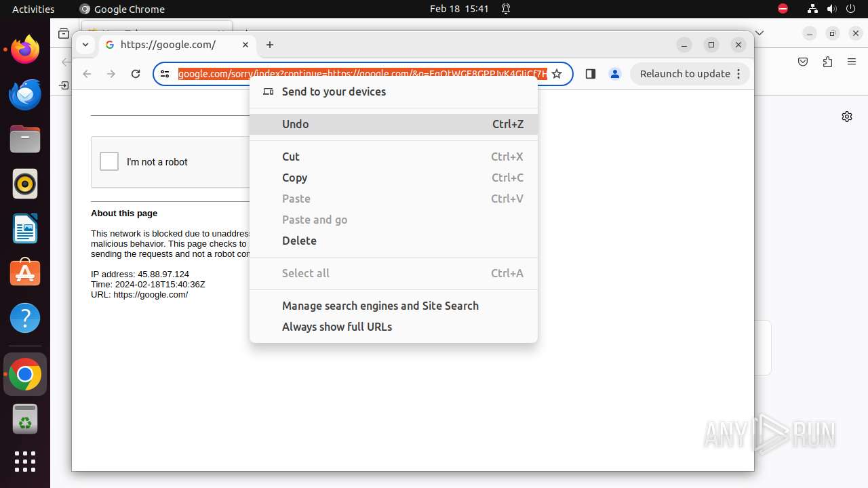Open Ubuntu Software store icon

point(25,273)
